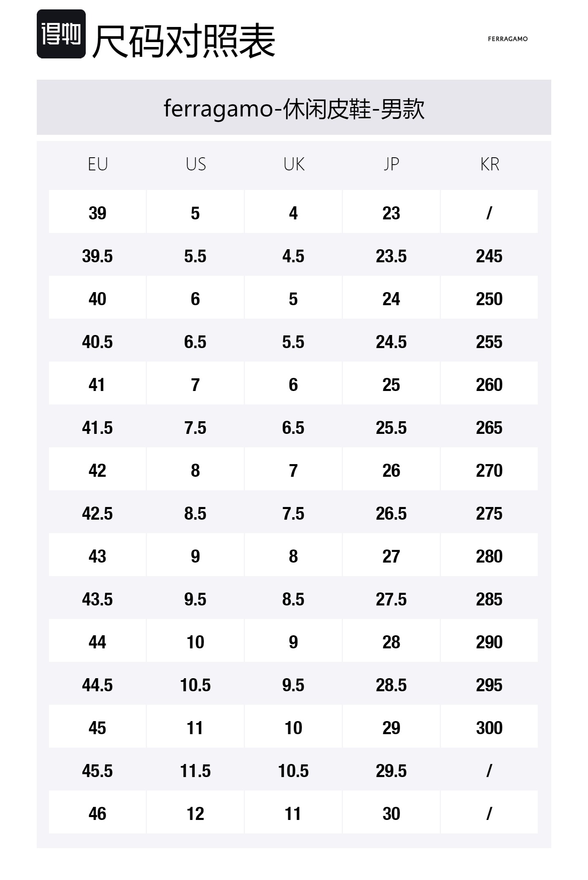The image size is (588, 880).
Task: Click KR size 245 cell
Action: coord(489,256)
